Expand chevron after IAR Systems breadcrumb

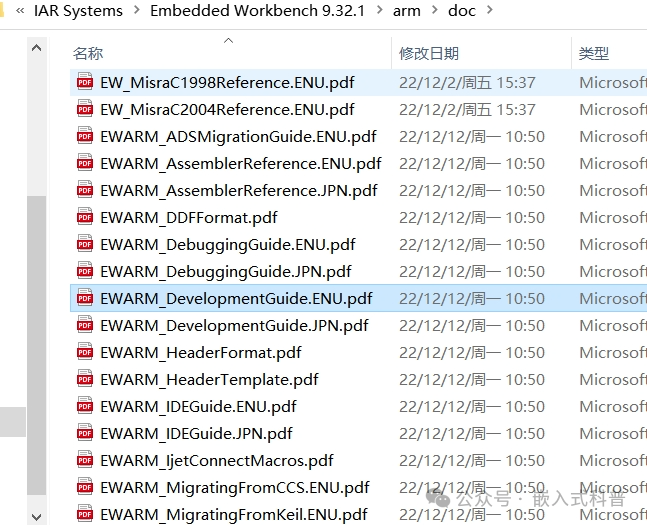tap(137, 10)
